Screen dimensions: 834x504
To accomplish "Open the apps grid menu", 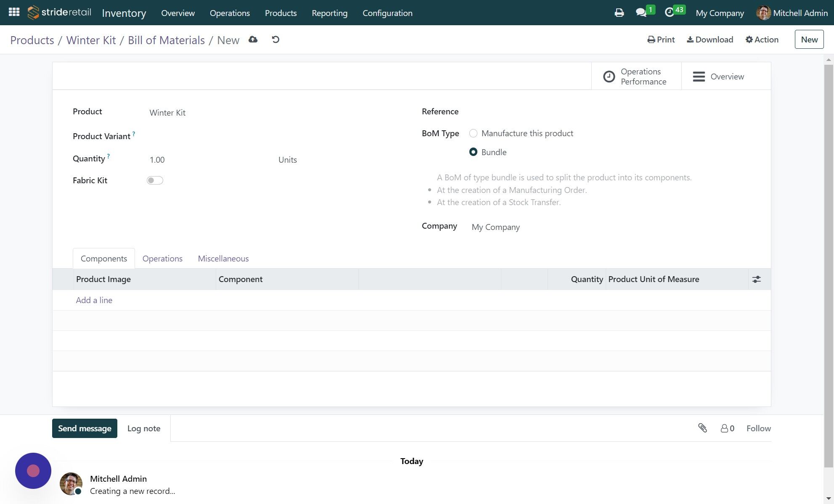I will coord(14,12).
